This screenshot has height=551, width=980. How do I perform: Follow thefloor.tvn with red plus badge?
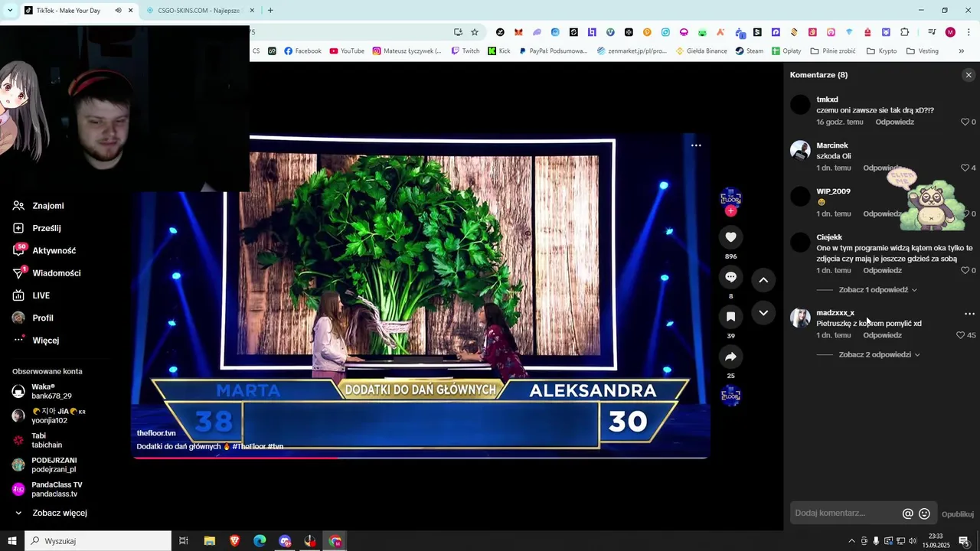pos(730,211)
